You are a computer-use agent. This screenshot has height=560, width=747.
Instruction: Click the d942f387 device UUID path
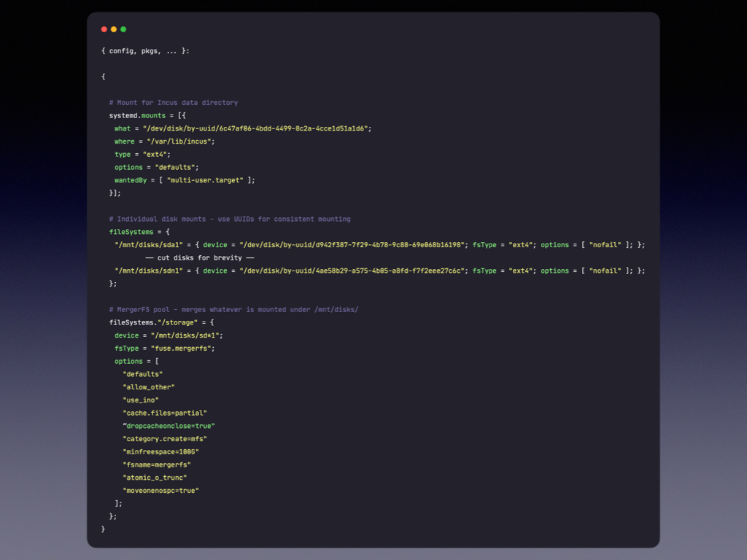click(x=352, y=245)
